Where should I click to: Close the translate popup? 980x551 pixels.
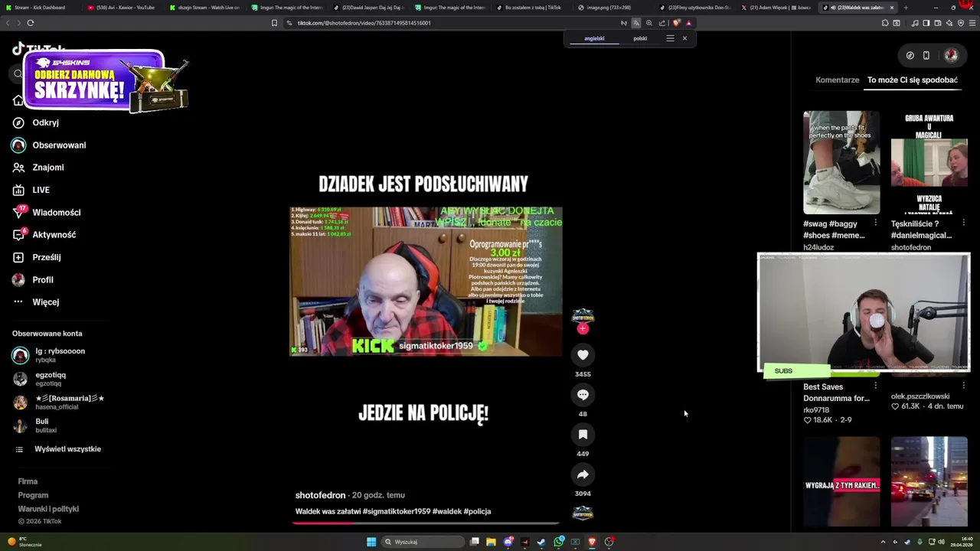[684, 38]
